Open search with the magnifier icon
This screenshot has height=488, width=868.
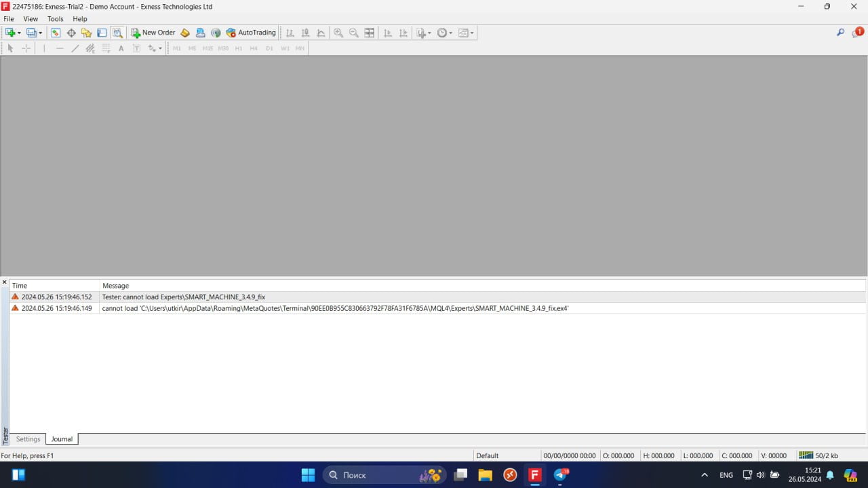(x=840, y=33)
